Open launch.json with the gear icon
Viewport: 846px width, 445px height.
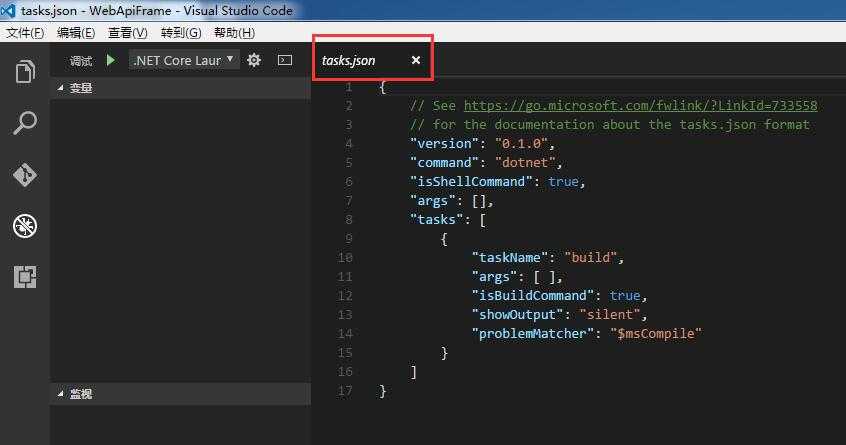pos(254,60)
